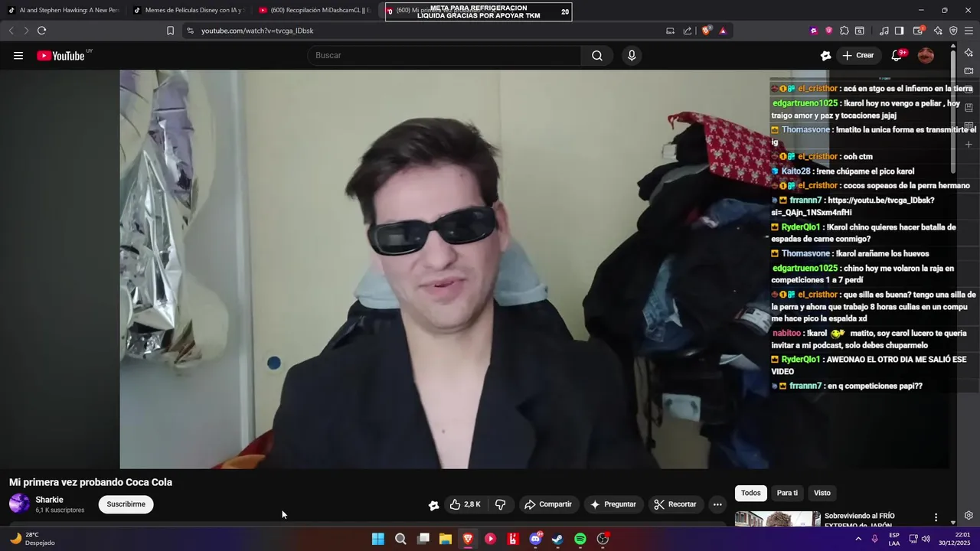Dislike the video with thumbs down

[x=501, y=504]
